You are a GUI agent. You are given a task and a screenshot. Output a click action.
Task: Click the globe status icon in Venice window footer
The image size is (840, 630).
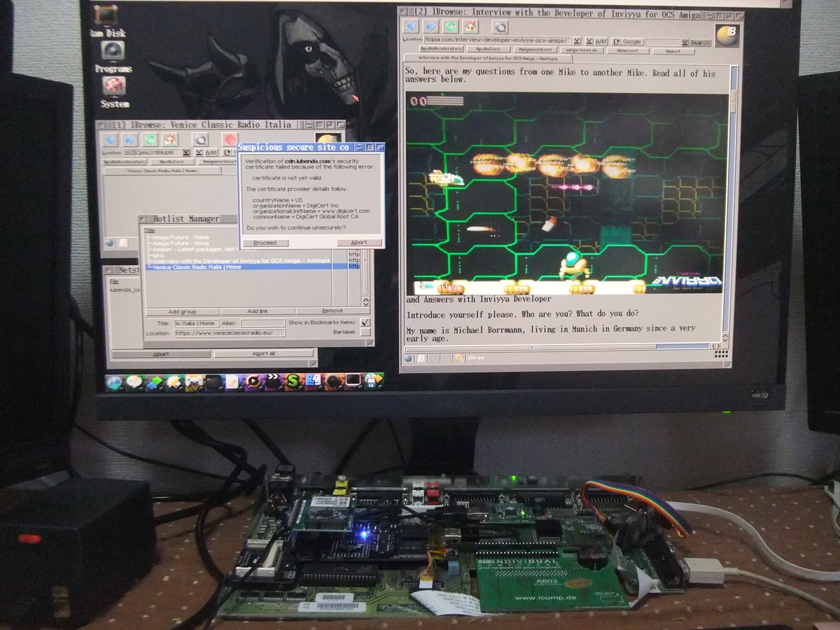tap(110, 243)
